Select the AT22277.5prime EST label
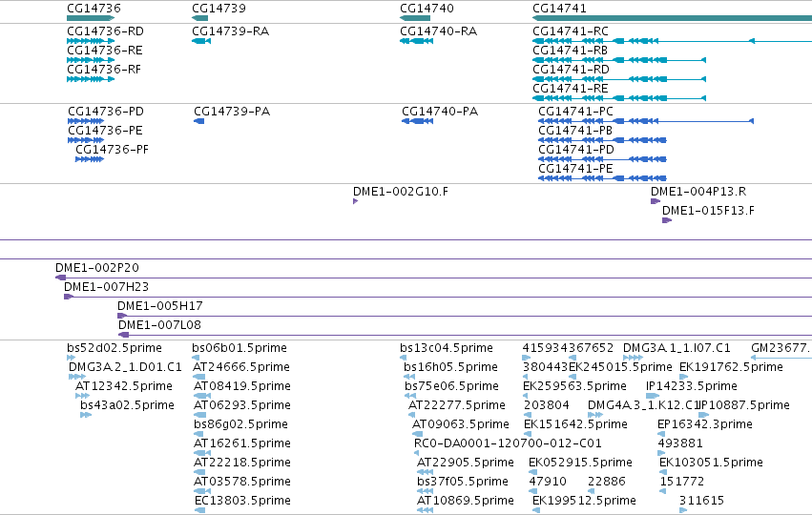This screenshot has width=812, height=515. click(457, 405)
